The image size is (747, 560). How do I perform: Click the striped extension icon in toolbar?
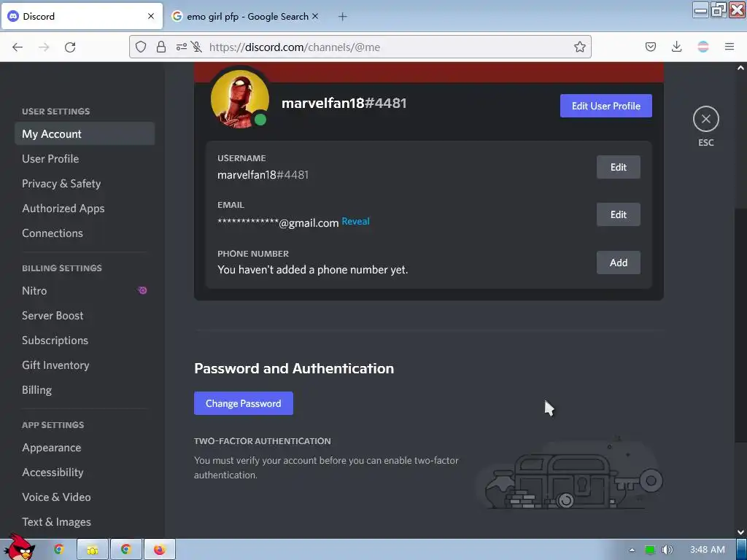tap(703, 47)
